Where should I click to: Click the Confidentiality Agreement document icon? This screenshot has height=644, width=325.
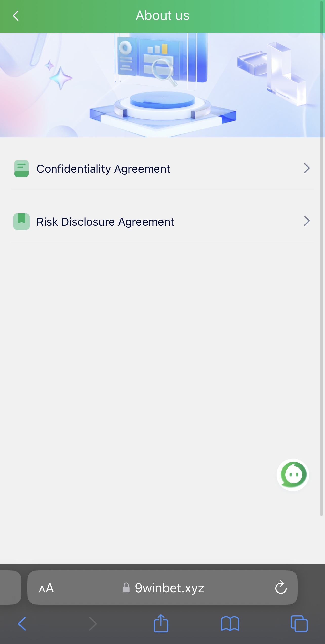(22, 168)
